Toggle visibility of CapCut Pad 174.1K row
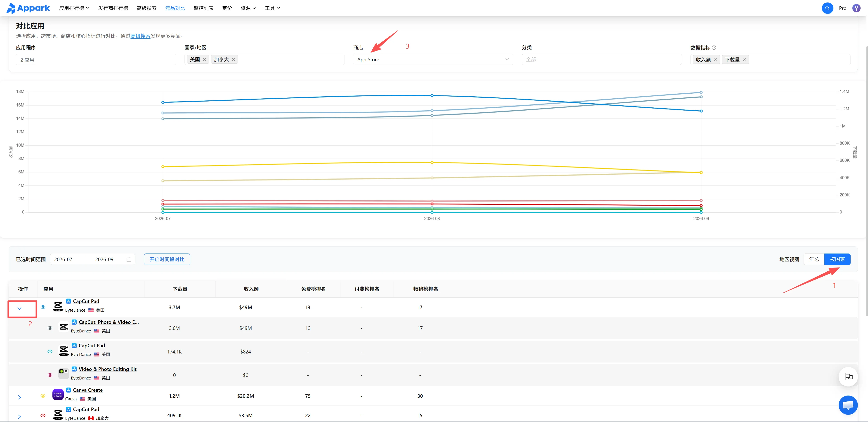 point(50,352)
